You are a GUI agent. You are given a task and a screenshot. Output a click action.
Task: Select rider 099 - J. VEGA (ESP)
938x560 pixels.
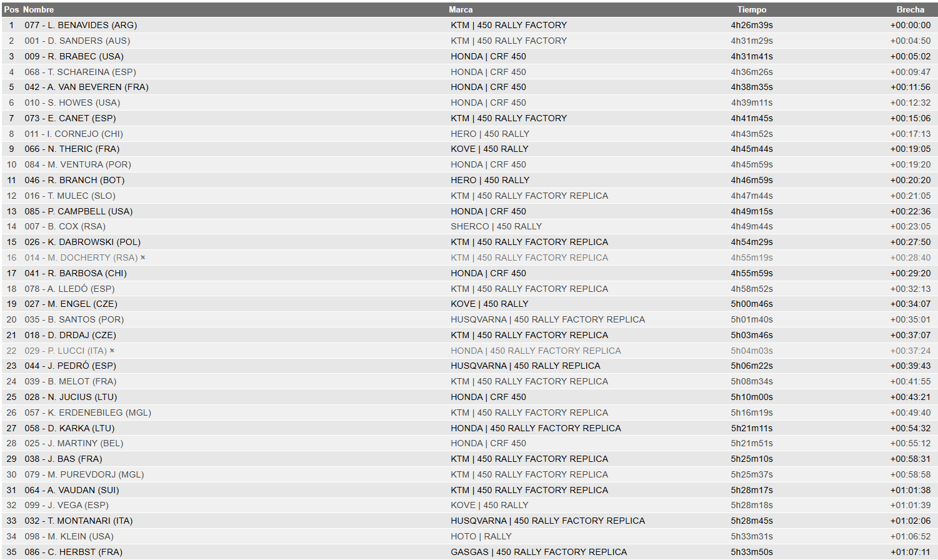click(67, 505)
